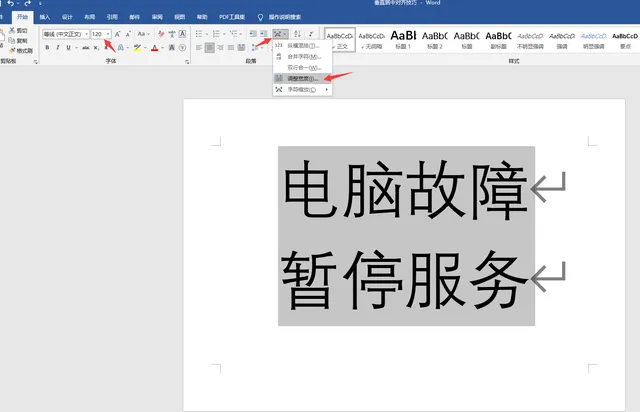Apply the 标题 1 style
640x412 pixels.
click(403, 40)
